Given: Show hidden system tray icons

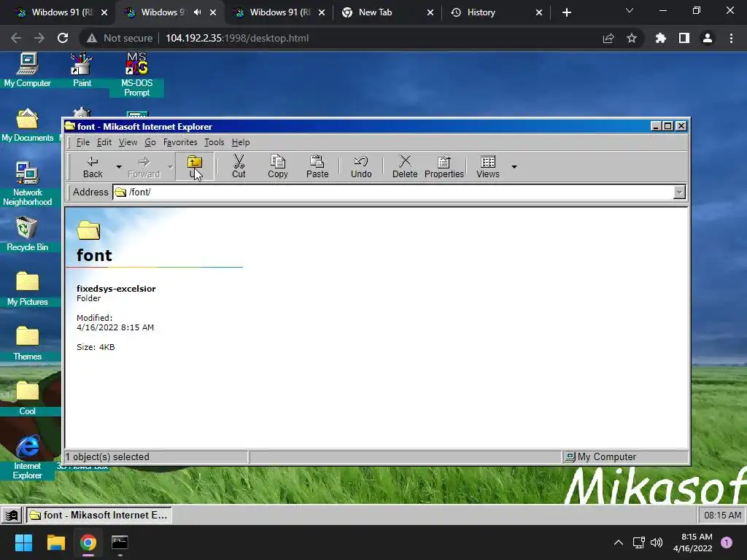Looking at the screenshot, I should [619, 542].
